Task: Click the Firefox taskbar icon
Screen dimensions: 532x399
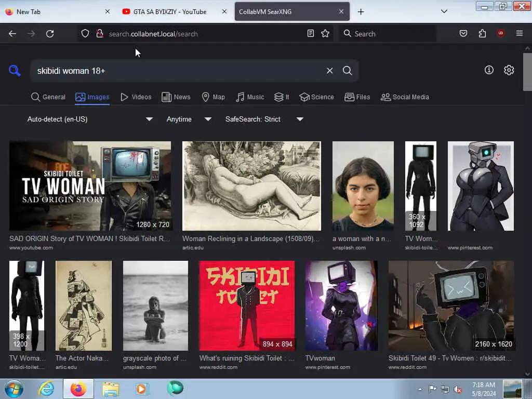Action: [x=78, y=389]
